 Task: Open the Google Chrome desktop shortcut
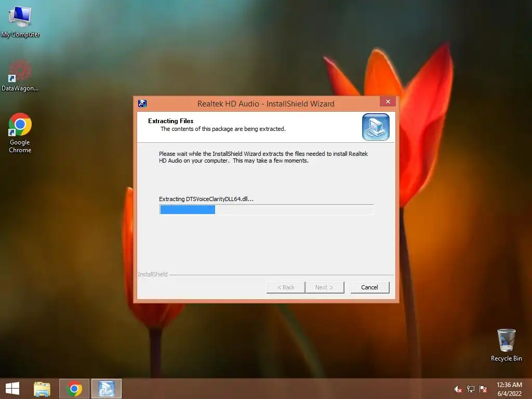pyautogui.click(x=20, y=132)
